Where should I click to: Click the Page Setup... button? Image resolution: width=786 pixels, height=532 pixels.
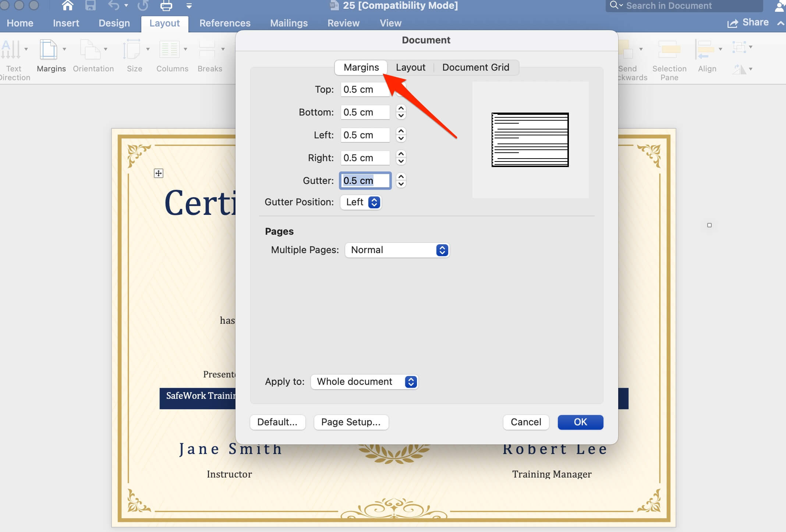(x=351, y=422)
